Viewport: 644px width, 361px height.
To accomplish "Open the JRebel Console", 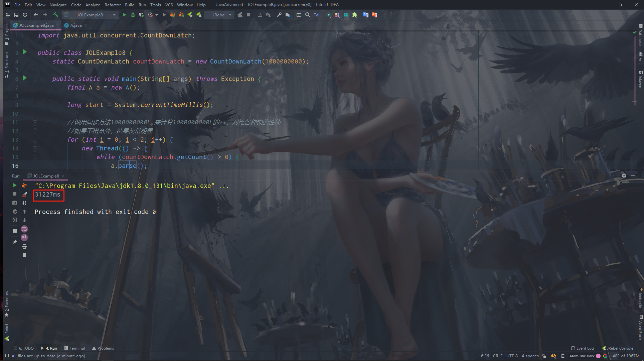I will pos(618,348).
